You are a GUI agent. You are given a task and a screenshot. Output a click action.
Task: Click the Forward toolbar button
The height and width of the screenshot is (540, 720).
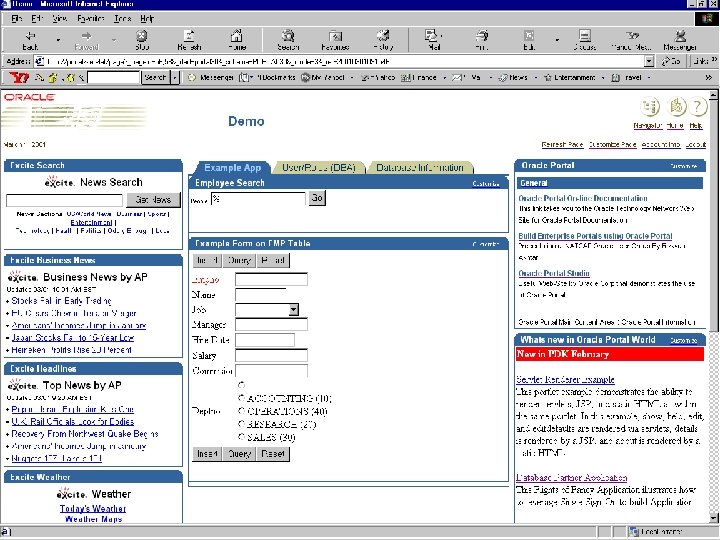click(x=86, y=40)
